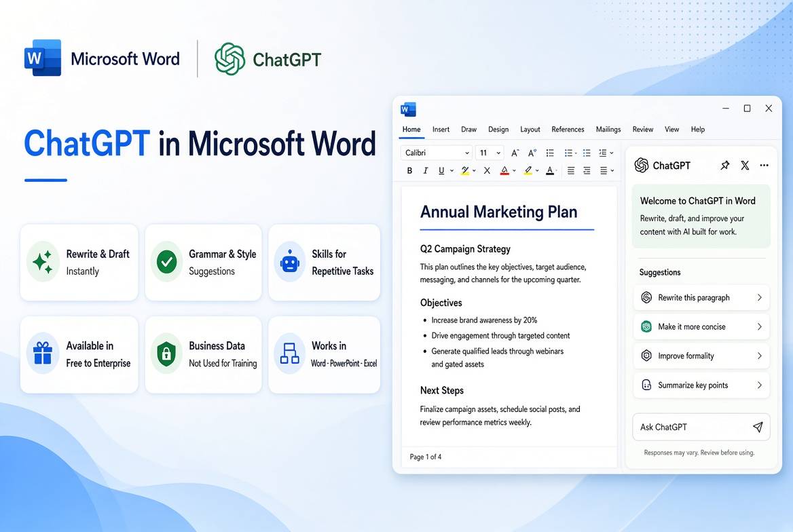Send message with the paper plane icon
This screenshot has width=793, height=532.
coord(758,427)
